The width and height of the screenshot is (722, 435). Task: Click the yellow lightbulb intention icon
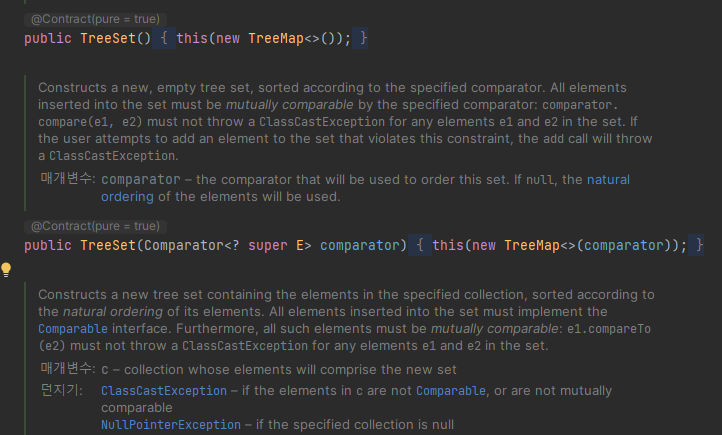(x=6, y=270)
